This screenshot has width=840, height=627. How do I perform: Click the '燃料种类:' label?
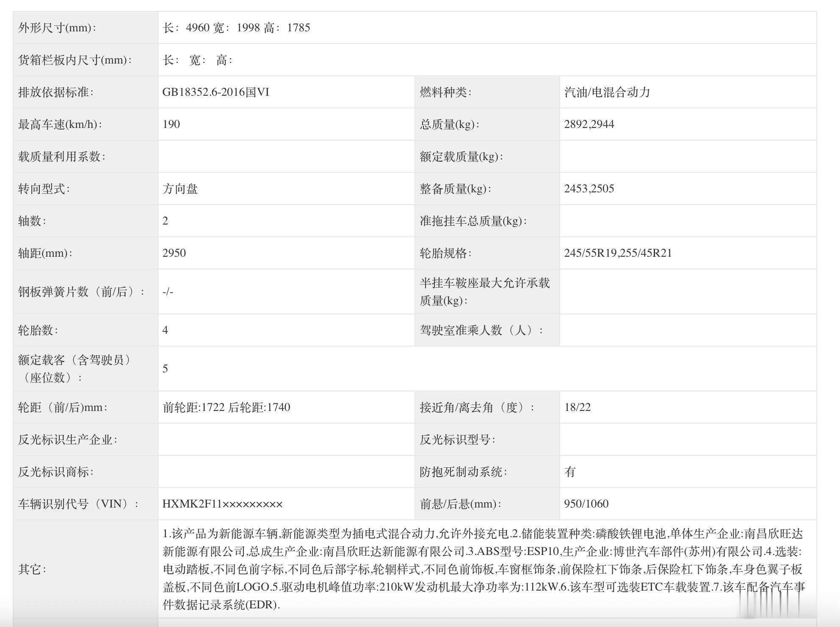[445, 92]
